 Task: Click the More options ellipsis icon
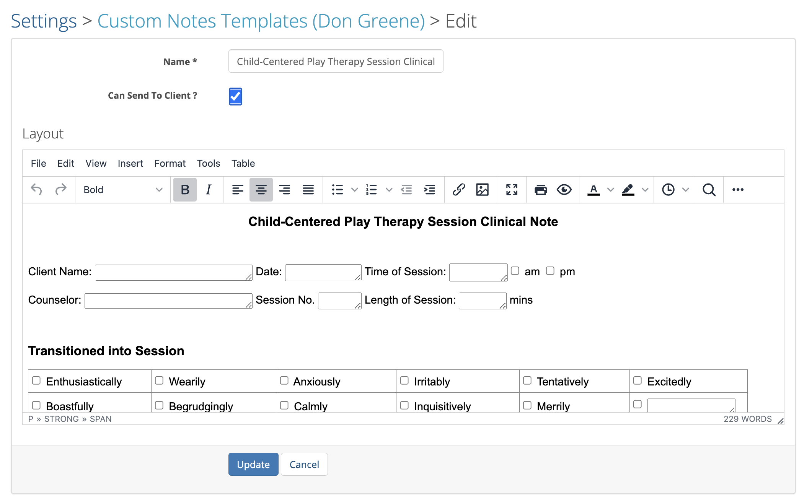pyautogui.click(x=738, y=189)
